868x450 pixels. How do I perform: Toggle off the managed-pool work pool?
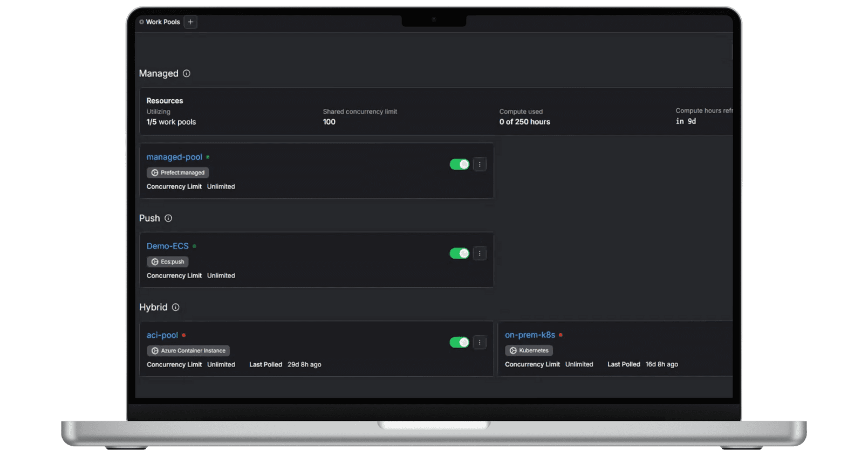[459, 164]
